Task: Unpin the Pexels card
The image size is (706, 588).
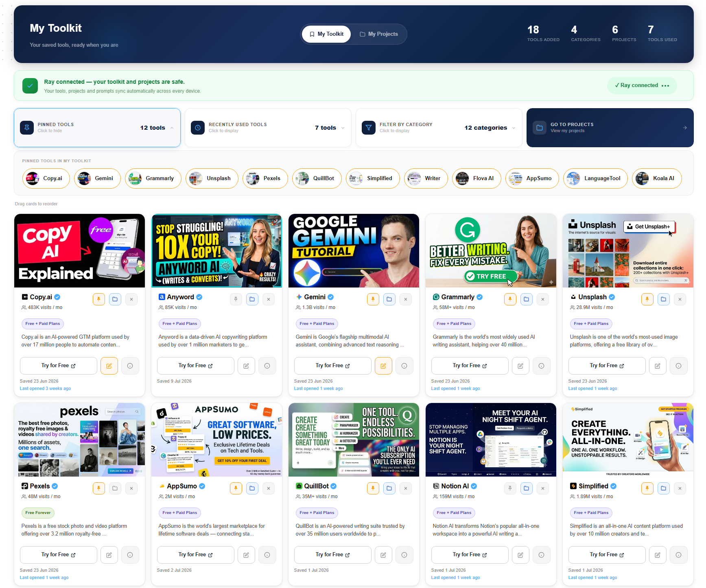Action: tap(98, 488)
